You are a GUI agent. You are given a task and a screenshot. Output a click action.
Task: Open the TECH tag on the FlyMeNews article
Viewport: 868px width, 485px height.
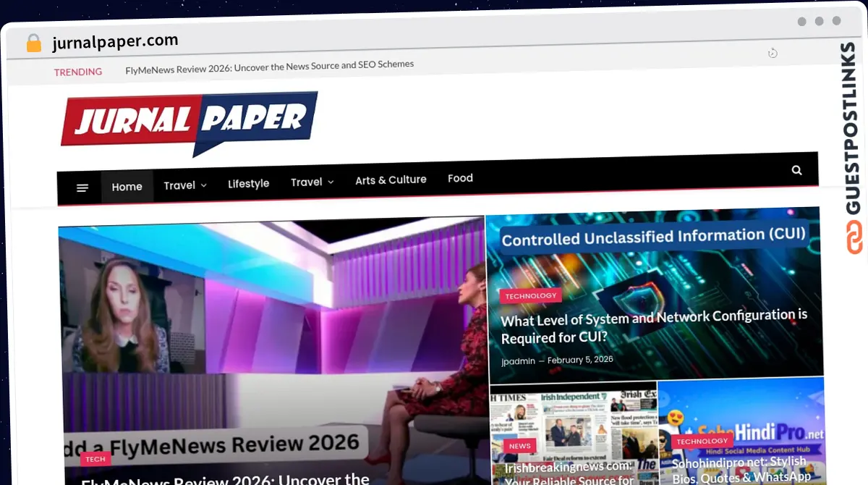click(95, 459)
